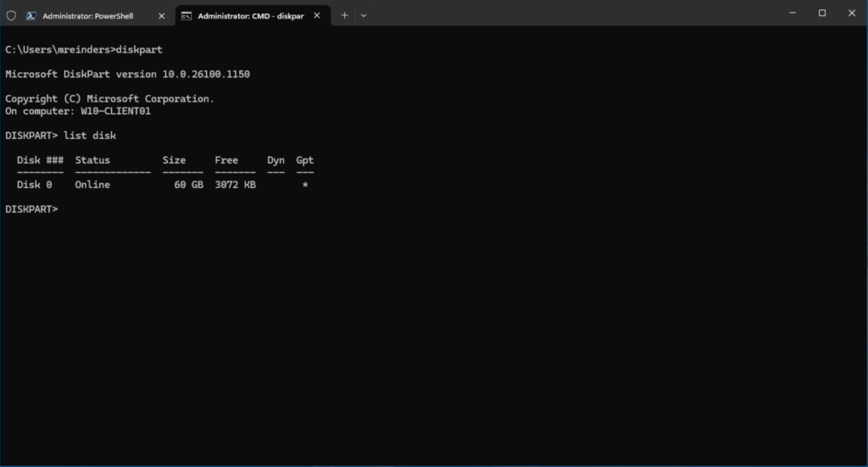Click the 'Free' column header

click(x=226, y=160)
